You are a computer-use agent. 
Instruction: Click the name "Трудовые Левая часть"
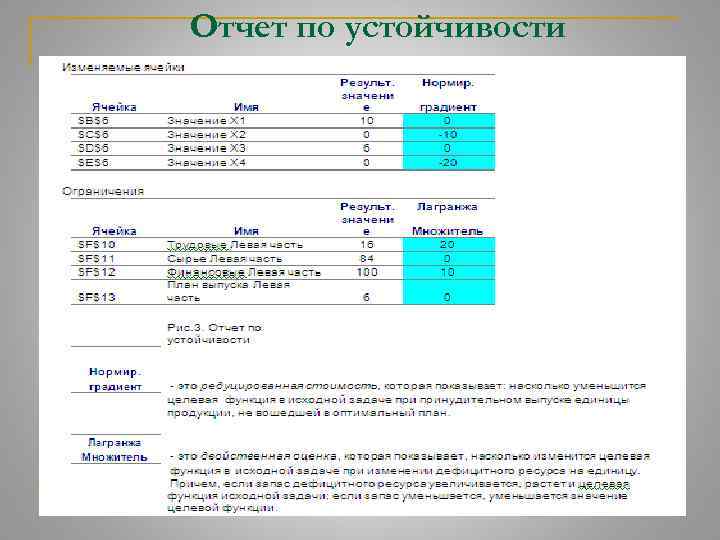[235, 245]
